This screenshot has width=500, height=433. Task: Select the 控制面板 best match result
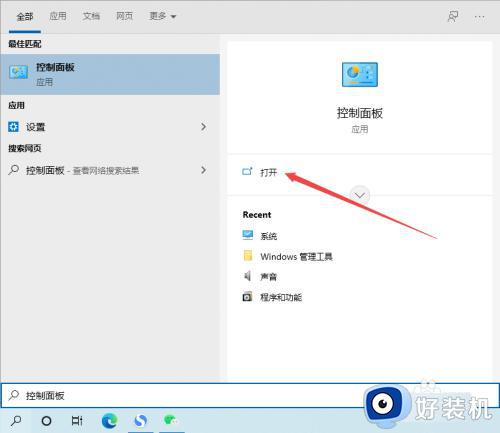110,75
